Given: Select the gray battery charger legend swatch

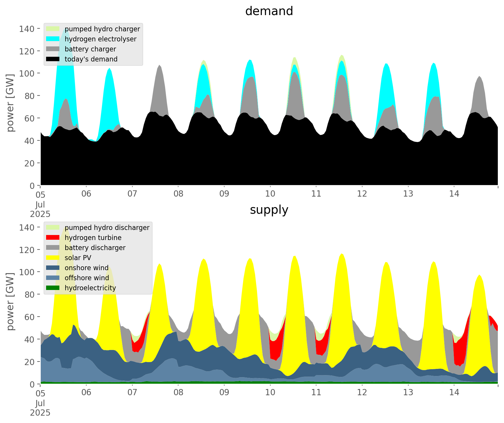Looking at the screenshot, I should [53, 49].
